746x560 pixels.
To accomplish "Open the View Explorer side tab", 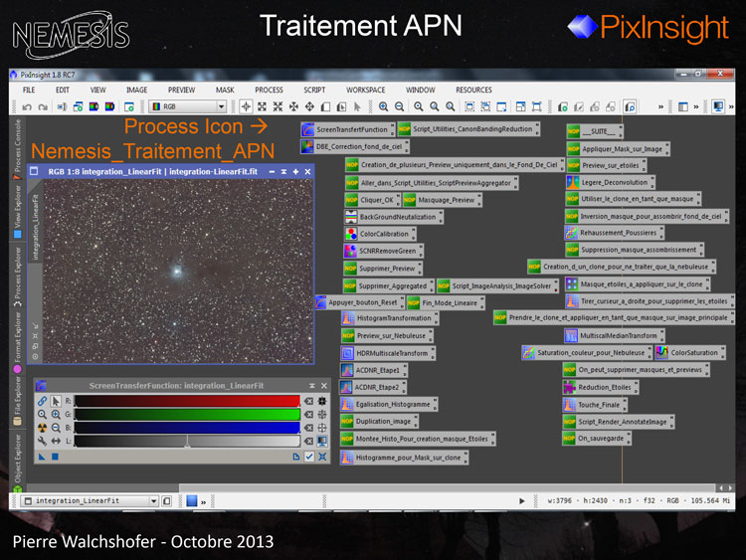I will [17, 212].
